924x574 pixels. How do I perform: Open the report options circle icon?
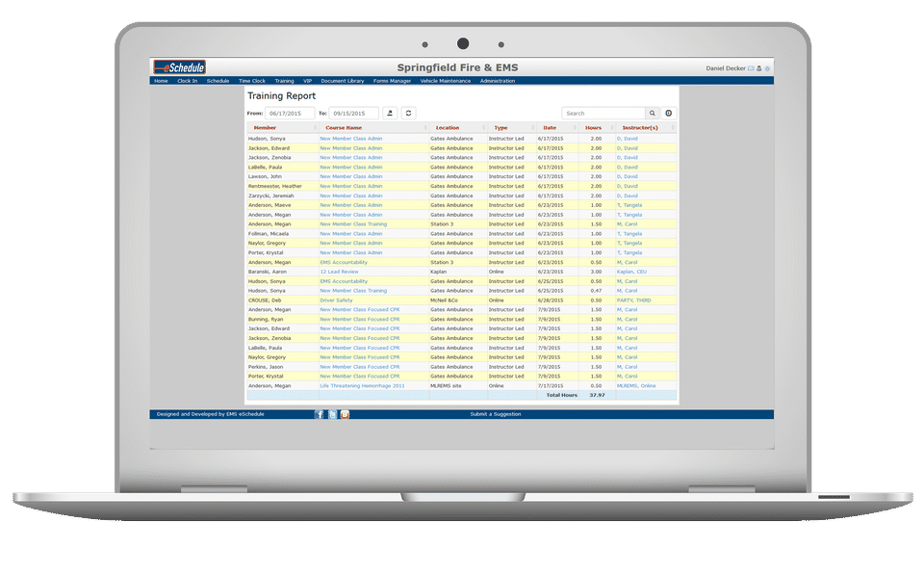pyautogui.click(x=668, y=114)
